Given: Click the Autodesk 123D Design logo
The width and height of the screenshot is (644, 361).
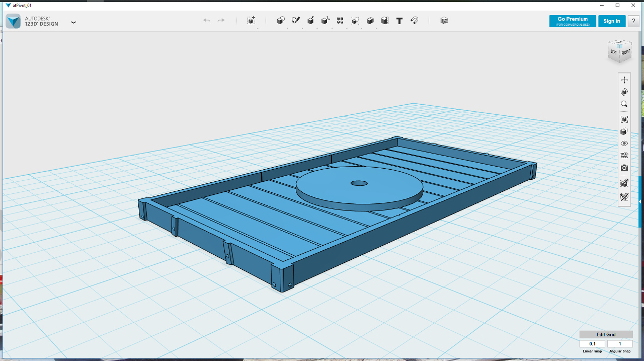Looking at the screenshot, I should point(13,21).
